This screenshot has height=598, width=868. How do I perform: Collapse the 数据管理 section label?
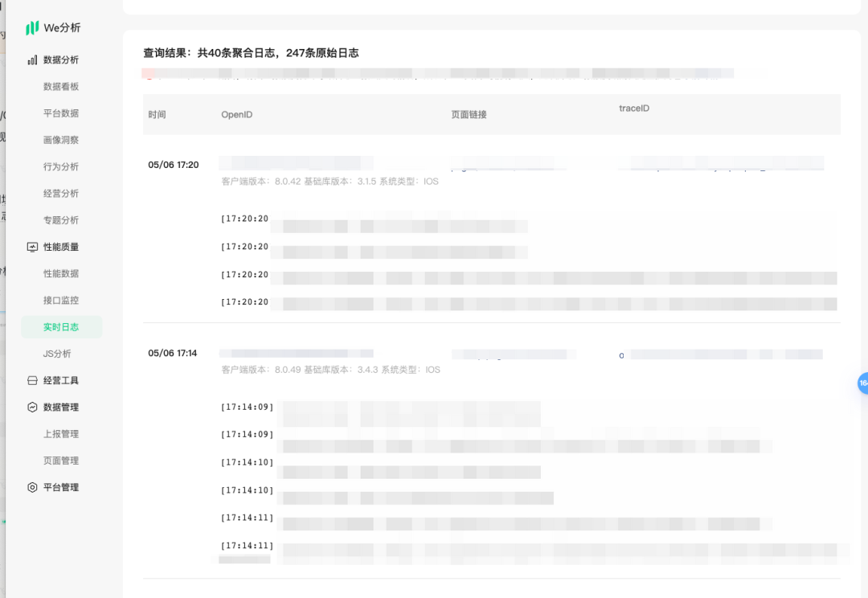pyautogui.click(x=61, y=407)
